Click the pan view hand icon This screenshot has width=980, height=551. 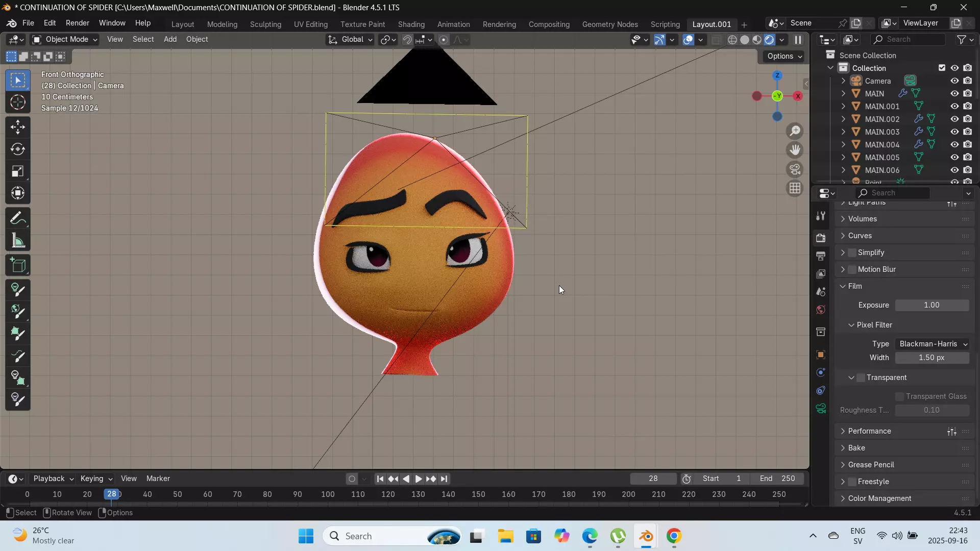coord(795,150)
